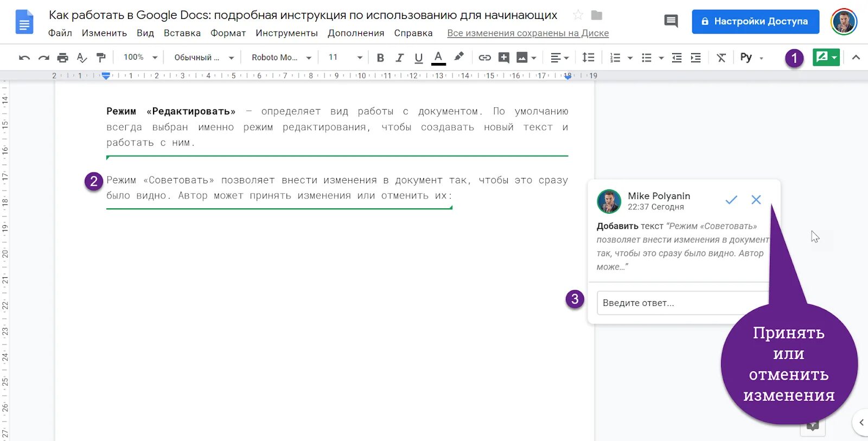
Task: Add a comment using plus bubble icon
Action: [x=504, y=57]
